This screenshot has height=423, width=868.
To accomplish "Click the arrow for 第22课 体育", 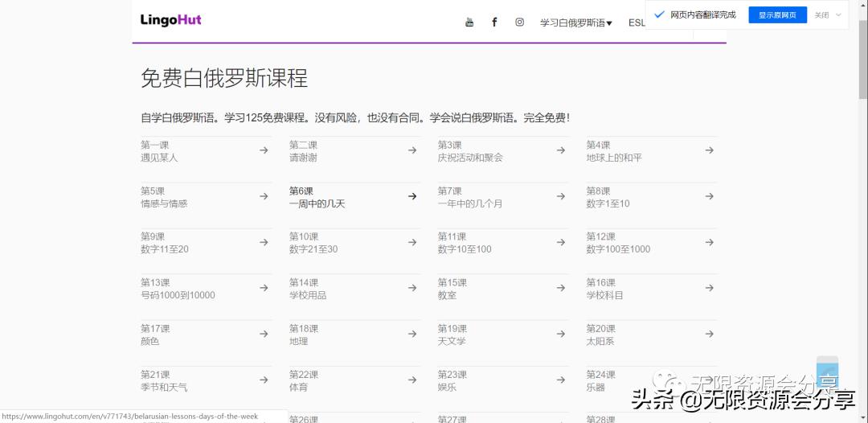I will (412, 380).
